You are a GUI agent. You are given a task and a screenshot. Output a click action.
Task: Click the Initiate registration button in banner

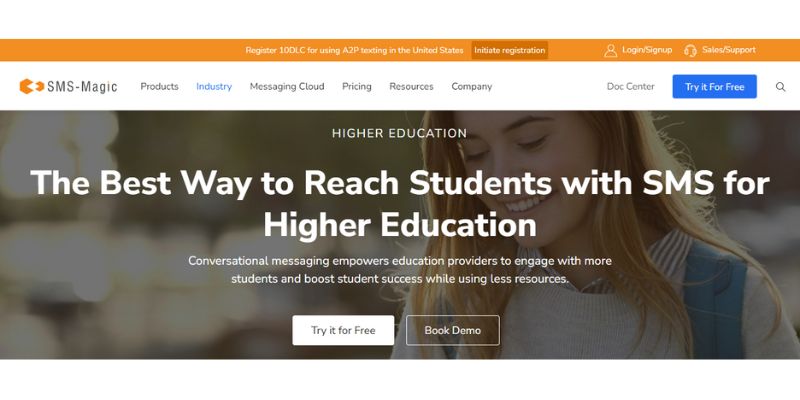pyautogui.click(x=510, y=51)
